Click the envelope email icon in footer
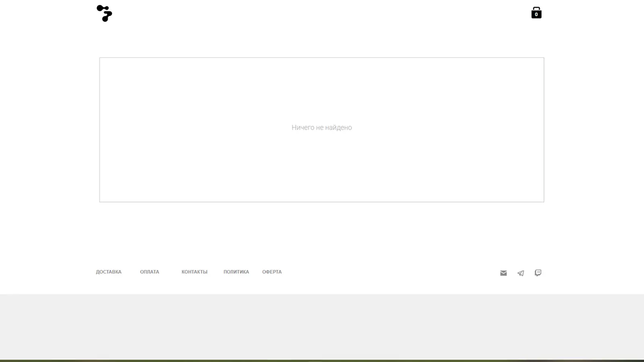This screenshot has height=362, width=644. [x=503, y=273]
